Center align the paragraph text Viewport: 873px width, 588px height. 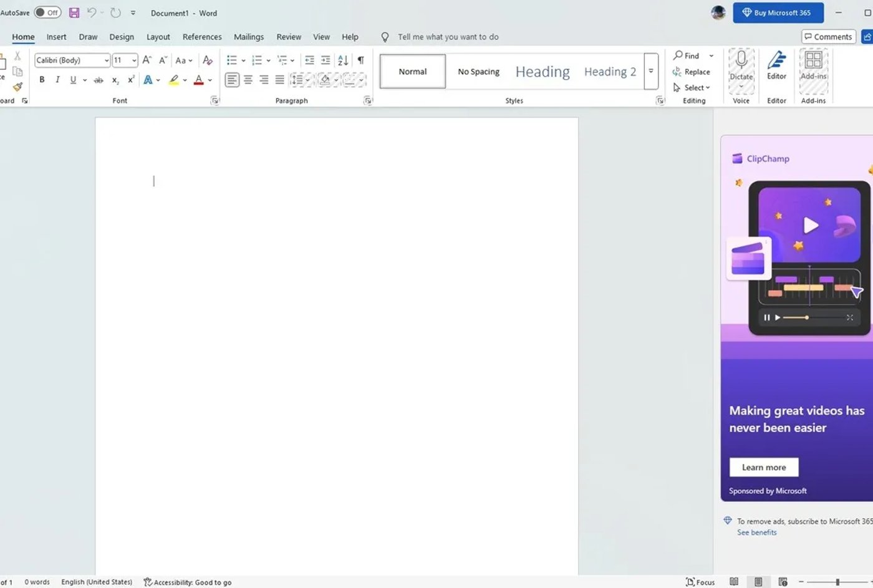248,80
